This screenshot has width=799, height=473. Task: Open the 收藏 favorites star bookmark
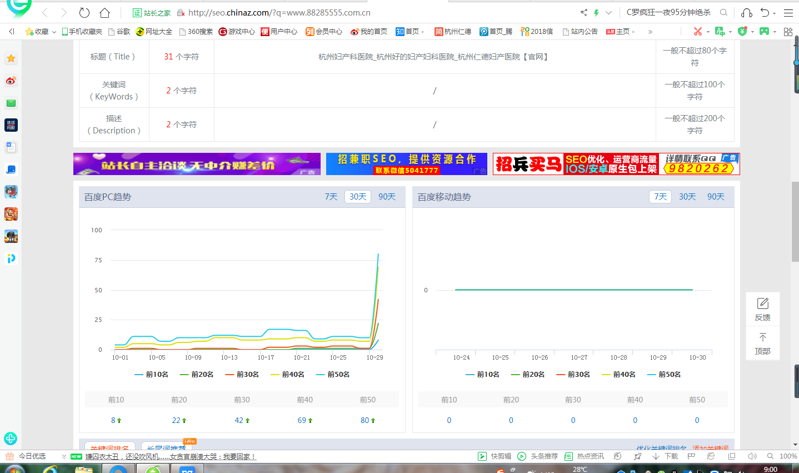point(37,32)
